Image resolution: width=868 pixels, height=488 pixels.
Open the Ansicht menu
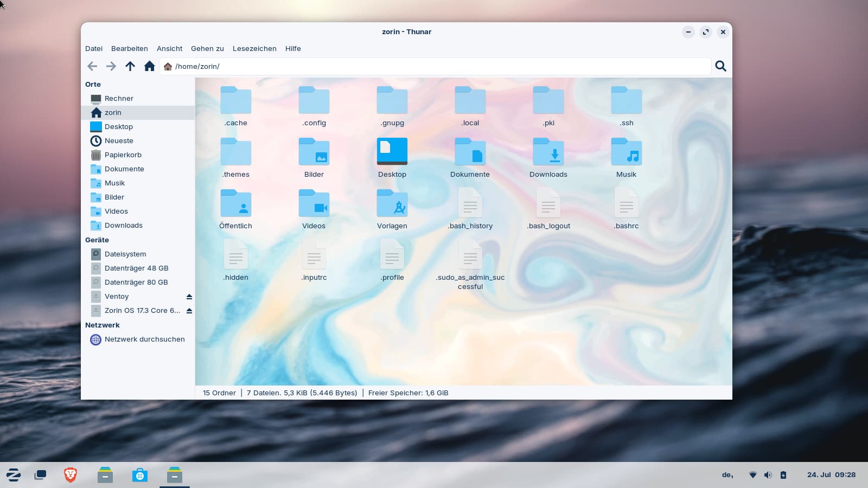coord(169,48)
